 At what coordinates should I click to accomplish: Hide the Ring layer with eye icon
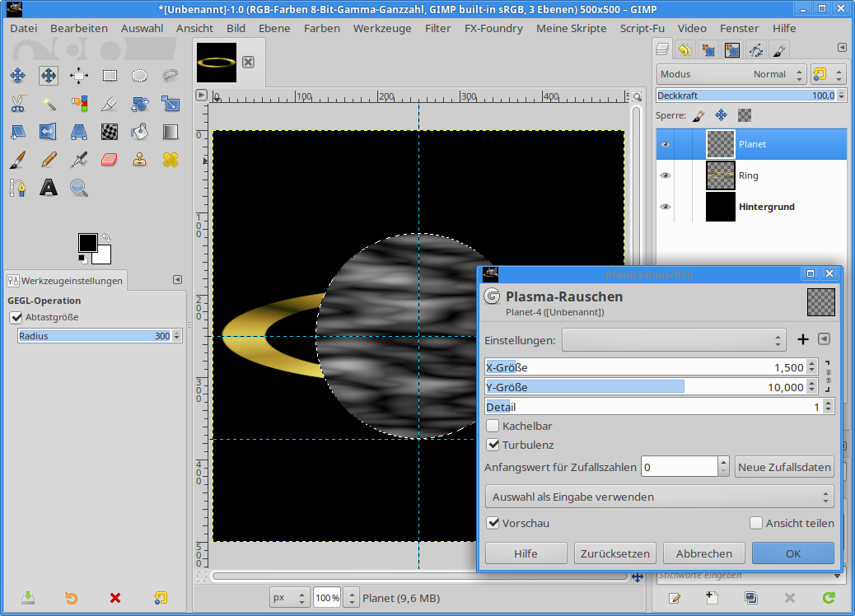tap(665, 175)
